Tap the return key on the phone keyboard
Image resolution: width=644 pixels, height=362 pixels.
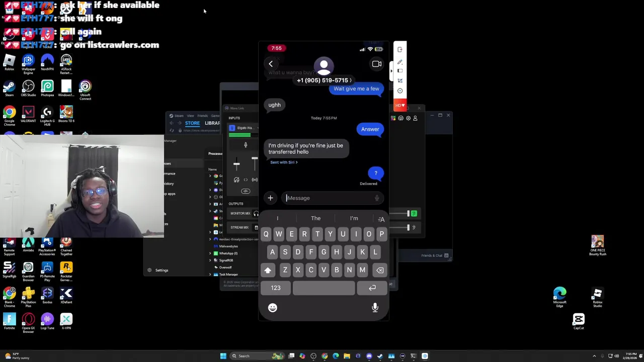(x=372, y=288)
